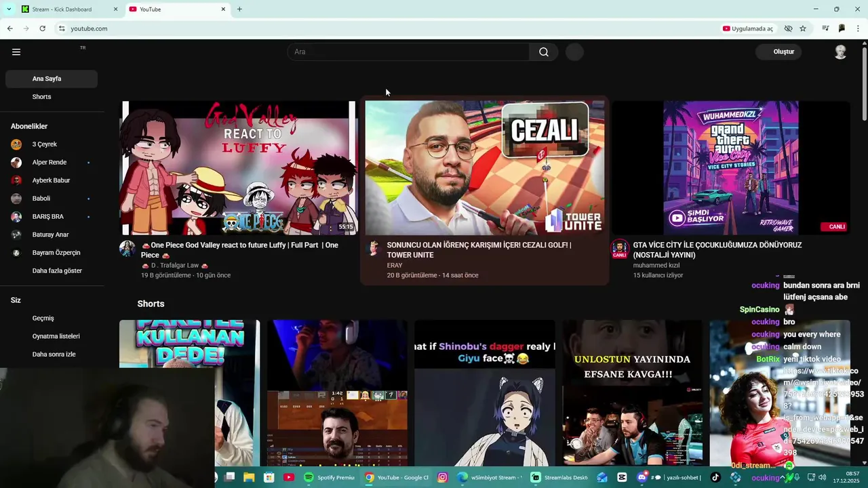The height and width of the screenshot is (488, 868).
Task: Open the Oluştur create menu
Action: coord(778,52)
